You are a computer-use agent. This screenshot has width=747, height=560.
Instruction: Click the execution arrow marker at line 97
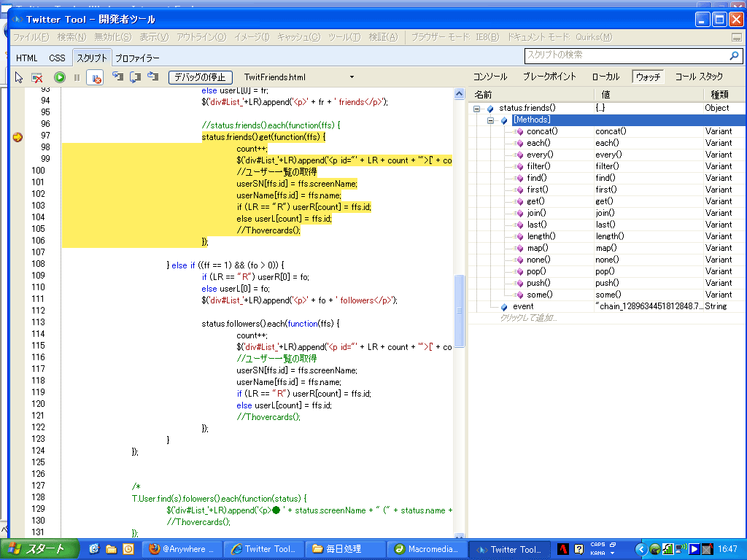click(x=18, y=137)
